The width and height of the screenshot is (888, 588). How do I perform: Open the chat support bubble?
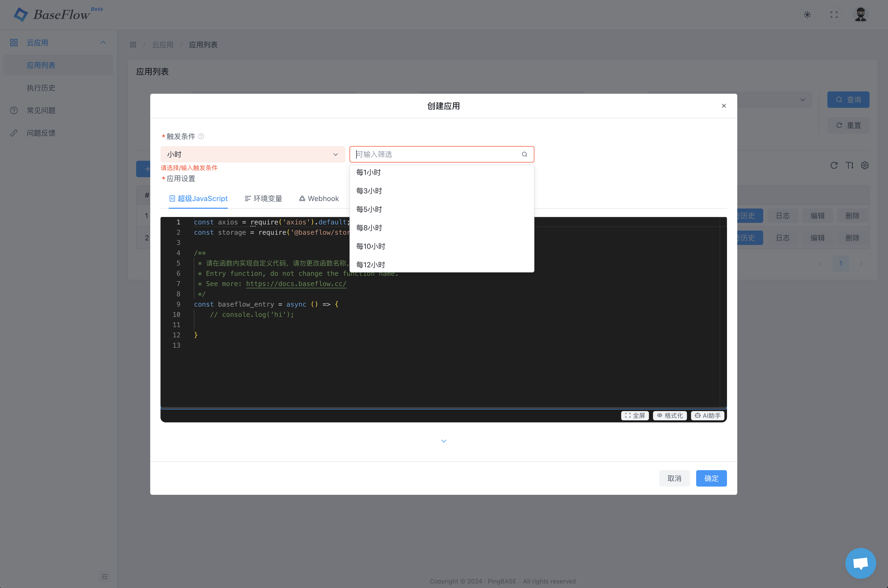(860, 563)
